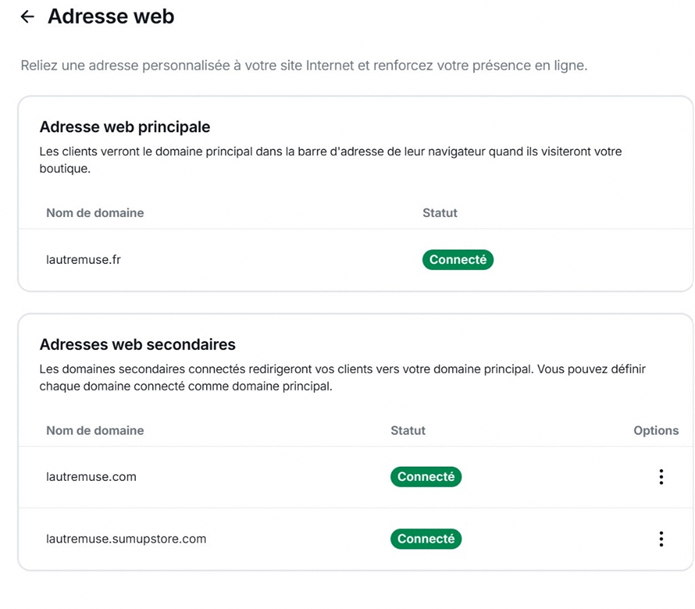Click the Options column header
The height and width of the screenshot is (609, 695).
pyautogui.click(x=655, y=431)
